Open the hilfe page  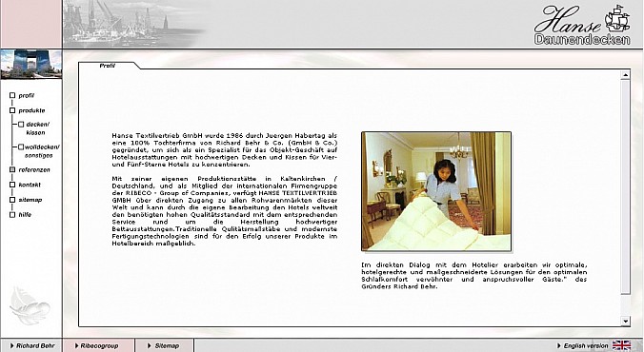point(25,215)
